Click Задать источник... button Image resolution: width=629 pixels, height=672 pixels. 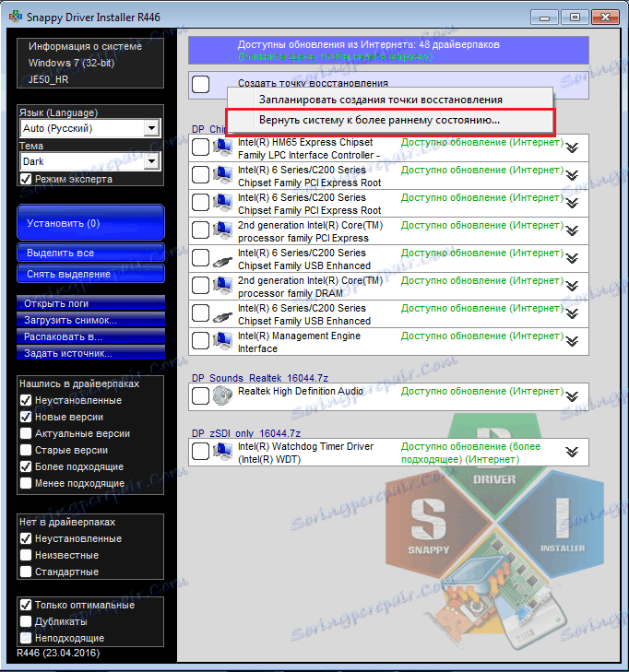point(90,354)
